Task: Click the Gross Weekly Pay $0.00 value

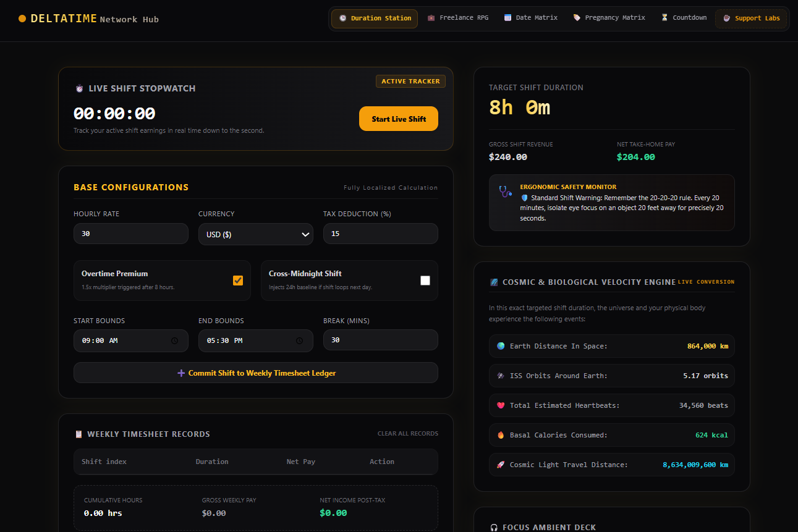Action: 214,513
